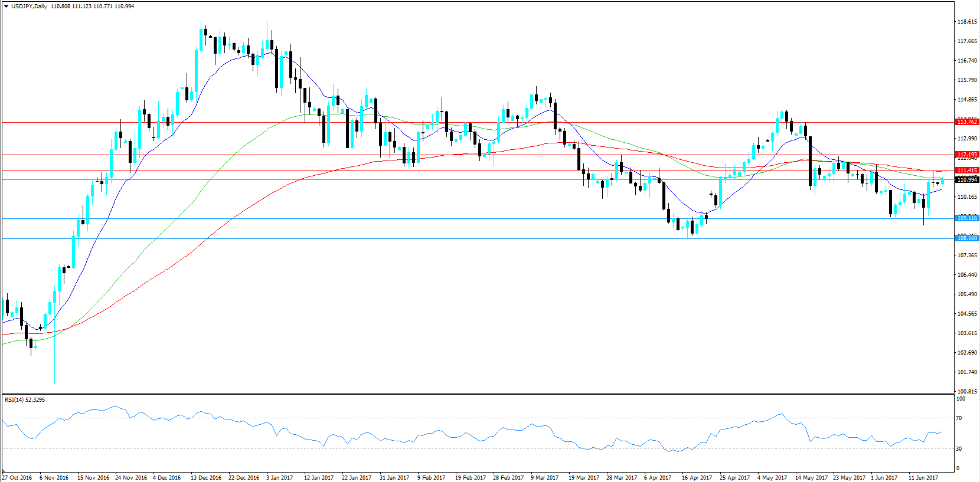The image size is (980, 482).
Task: Click the 25 Apr 2017 date label
Action: point(735,478)
